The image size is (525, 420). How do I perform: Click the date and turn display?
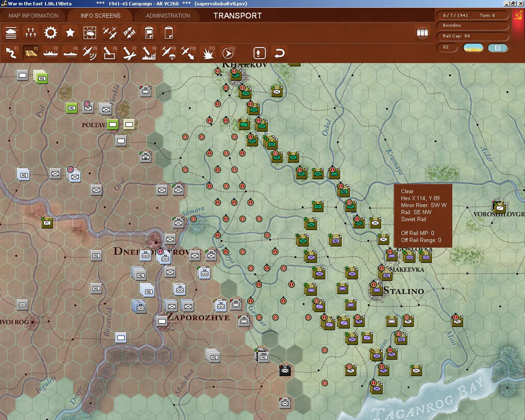[473, 15]
